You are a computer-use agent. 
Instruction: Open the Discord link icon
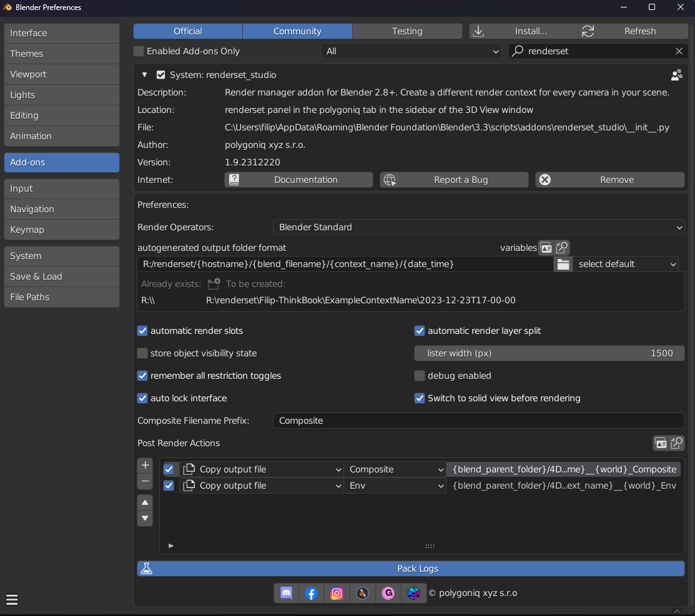click(287, 593)
